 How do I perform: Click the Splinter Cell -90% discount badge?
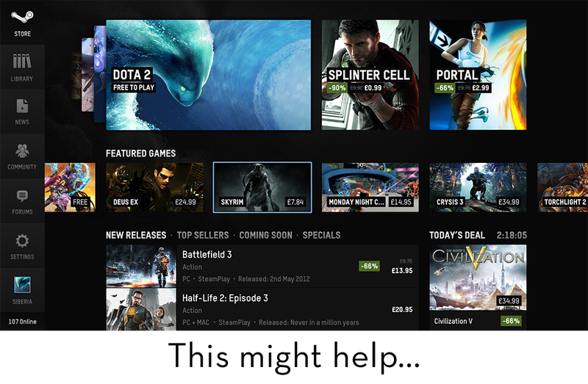click(x=337, y=88)
